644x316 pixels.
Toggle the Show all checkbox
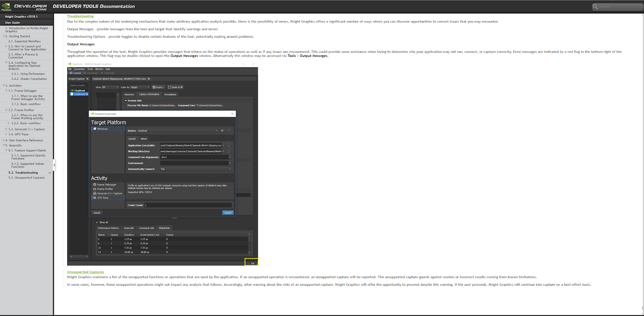click(97, 222)
